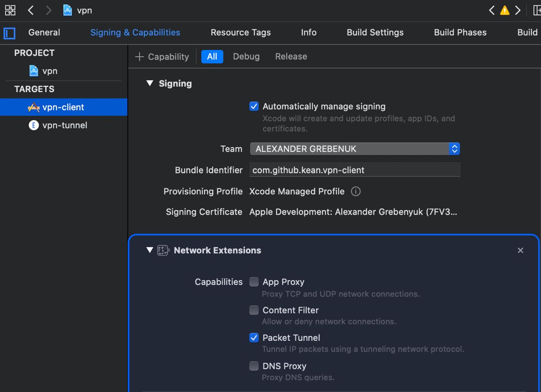This screenshot has height=392, width=541.
Task: Toggle the targets list sidebar icon
Action: pyautogui.click(x=9, y=33)
